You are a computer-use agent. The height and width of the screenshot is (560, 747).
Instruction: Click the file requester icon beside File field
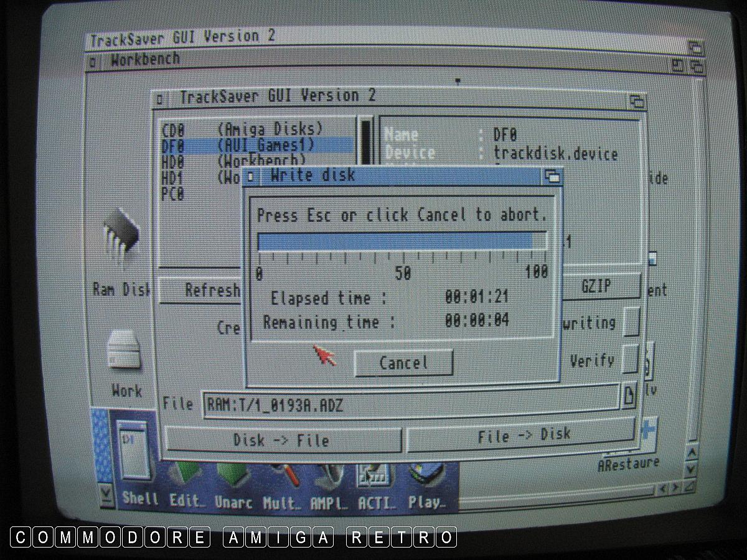[x=629, y=396]
